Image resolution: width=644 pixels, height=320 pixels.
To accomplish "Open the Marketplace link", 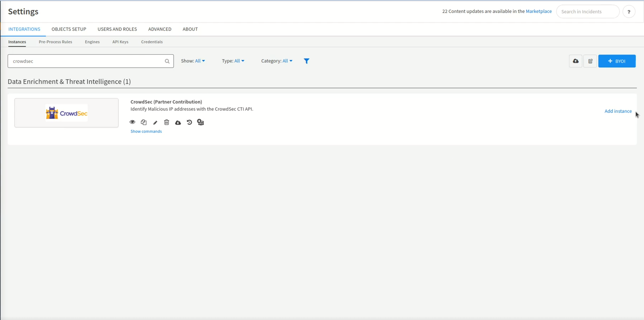I will tap(539, 11).
